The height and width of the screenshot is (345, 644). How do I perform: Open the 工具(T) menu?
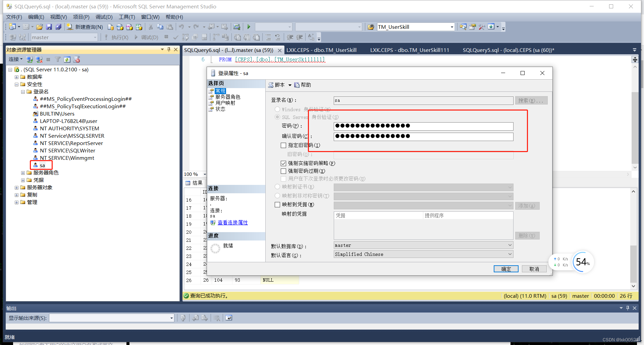pos(126,17)
